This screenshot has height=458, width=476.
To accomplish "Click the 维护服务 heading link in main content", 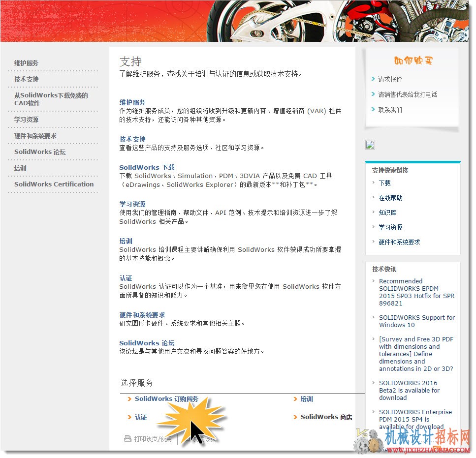I will coord(132,102).
